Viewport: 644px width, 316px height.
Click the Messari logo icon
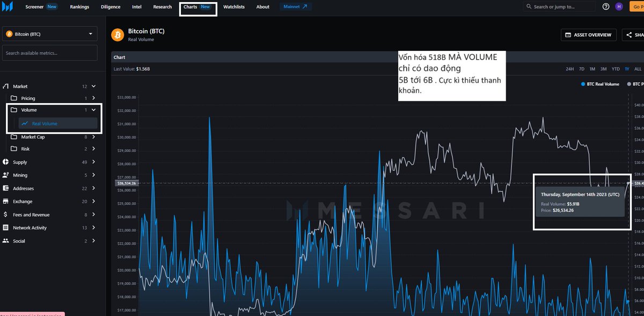pyautogui.click(x=8, y=6)
